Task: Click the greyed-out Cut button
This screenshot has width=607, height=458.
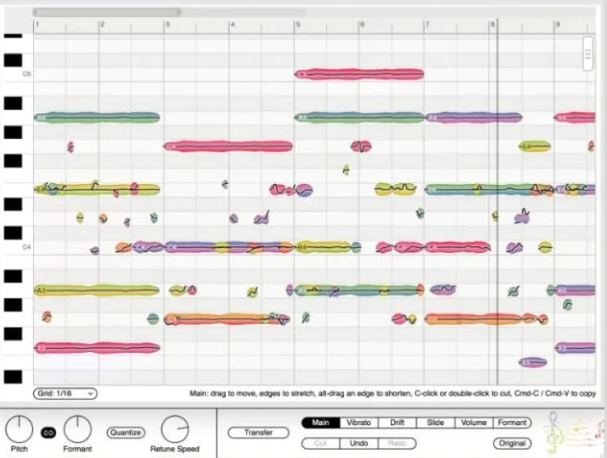Action: (321, 443)
